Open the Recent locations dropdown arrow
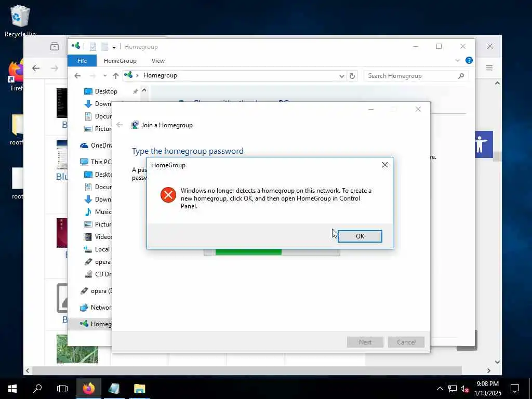The image size is (532, 399). point(105,76)
